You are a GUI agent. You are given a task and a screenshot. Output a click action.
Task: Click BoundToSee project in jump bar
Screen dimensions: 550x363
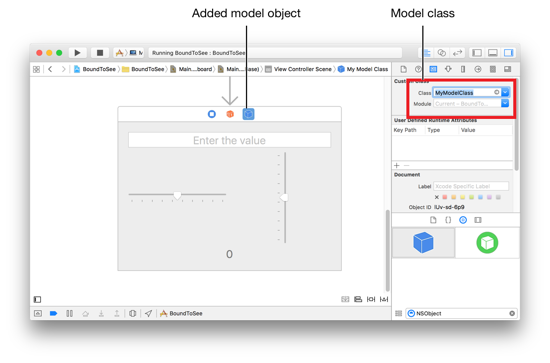tap(95, 69)
